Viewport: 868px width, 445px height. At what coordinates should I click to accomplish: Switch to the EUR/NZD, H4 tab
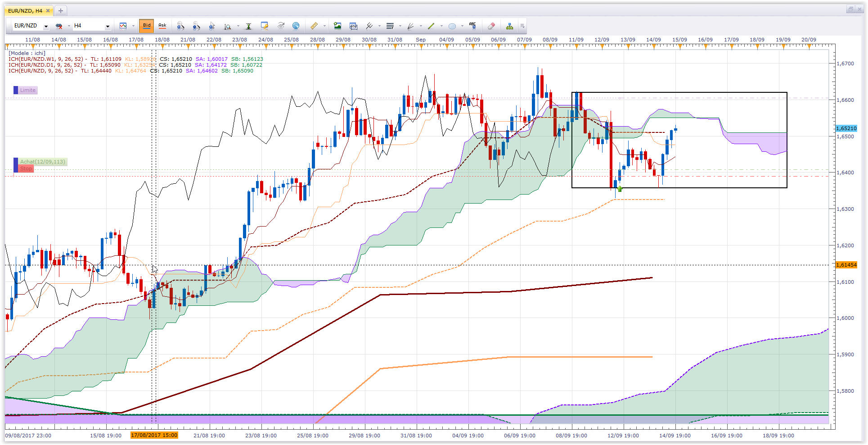[x=25, y=11]
